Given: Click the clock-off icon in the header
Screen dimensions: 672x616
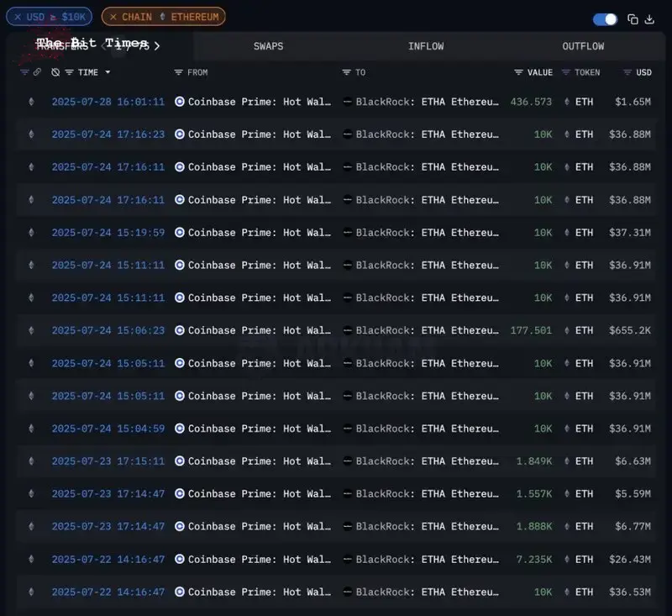Looking at the screenshot, I should click(x=55, y=72).
